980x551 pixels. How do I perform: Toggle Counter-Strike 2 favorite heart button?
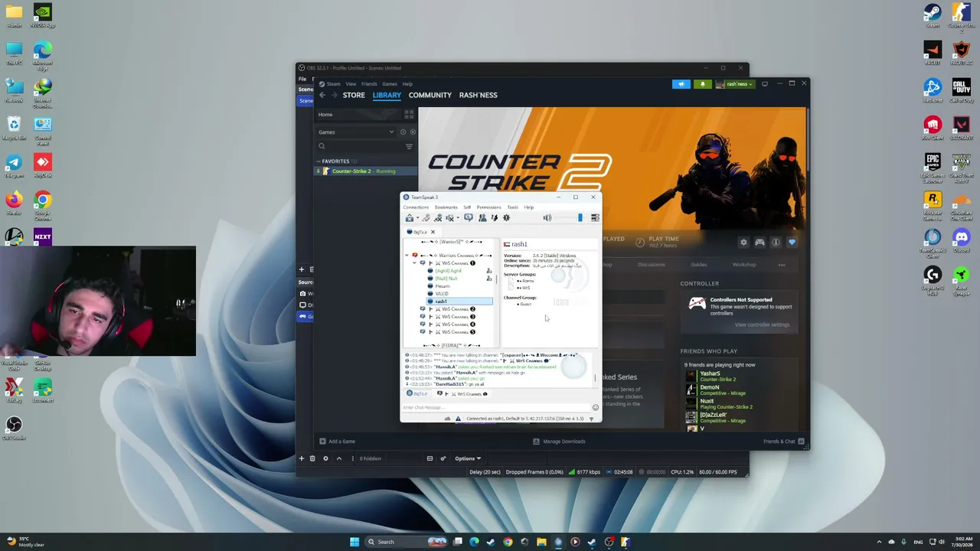[792, 243]
